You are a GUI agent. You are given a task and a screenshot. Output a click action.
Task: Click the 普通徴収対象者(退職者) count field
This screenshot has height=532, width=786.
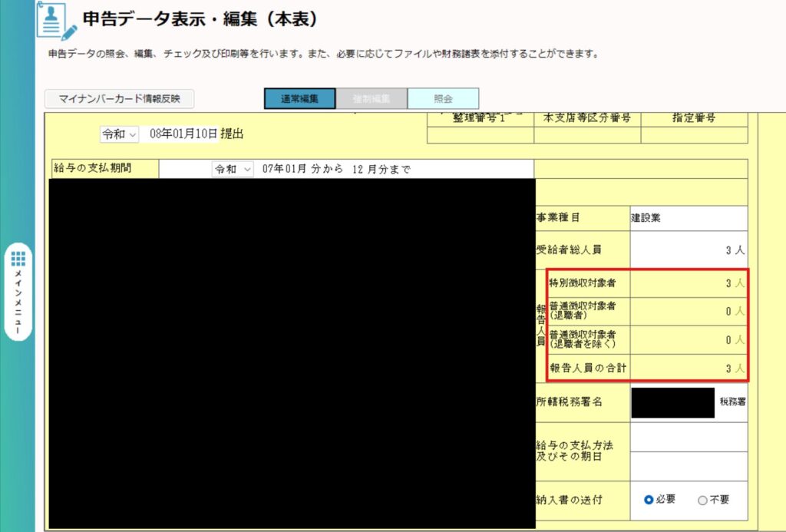point(688,311)
